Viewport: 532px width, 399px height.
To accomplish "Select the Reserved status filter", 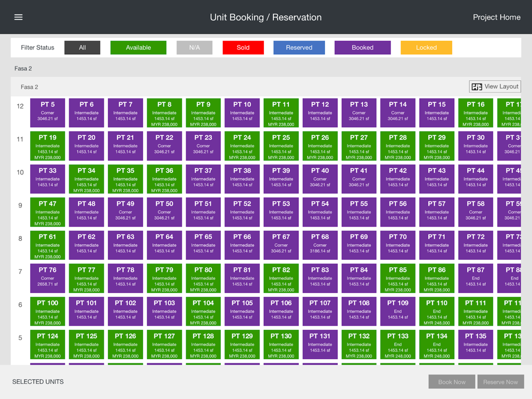I will pyautogui.click(x=299, y=47).
